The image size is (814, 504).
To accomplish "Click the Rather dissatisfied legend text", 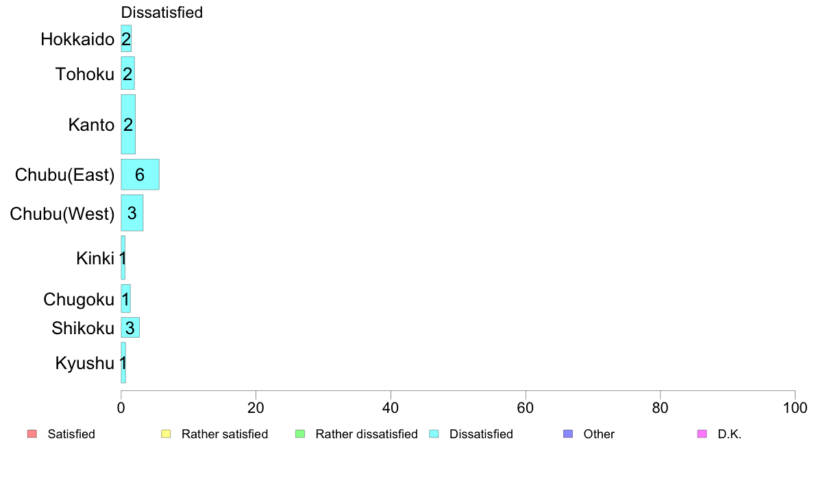I will click(x=367, y=434).
